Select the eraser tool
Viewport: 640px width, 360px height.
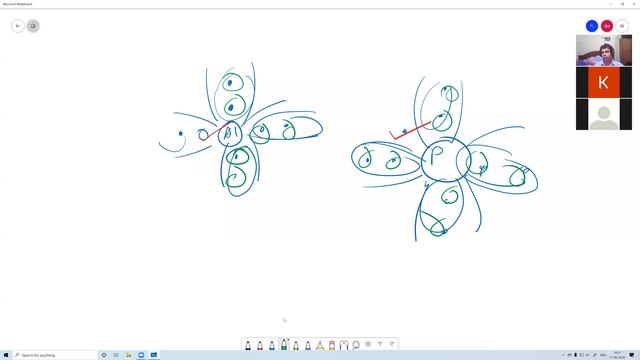[x=332, y=345]
